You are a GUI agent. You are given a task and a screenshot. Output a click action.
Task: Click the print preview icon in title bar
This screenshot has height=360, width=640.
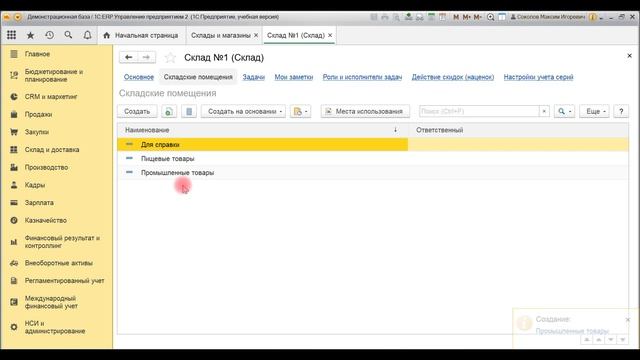[x=396, y=17]
